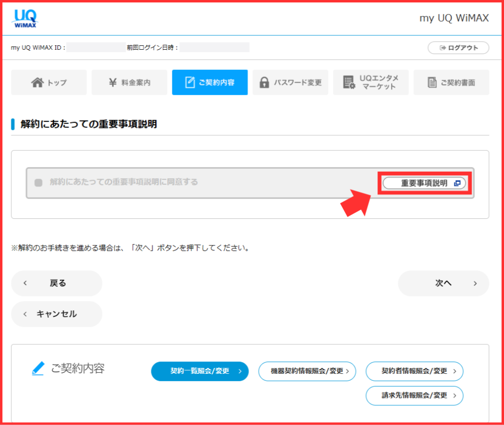
Task: Open the パスワード変更 tab
Action: click(x=290, y=82)
